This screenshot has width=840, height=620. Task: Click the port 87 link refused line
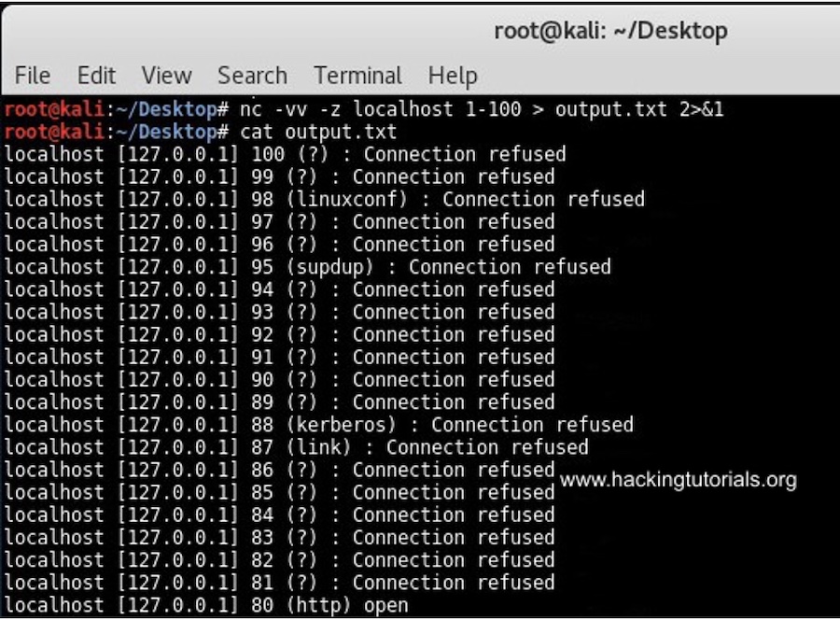pos(294,447)
